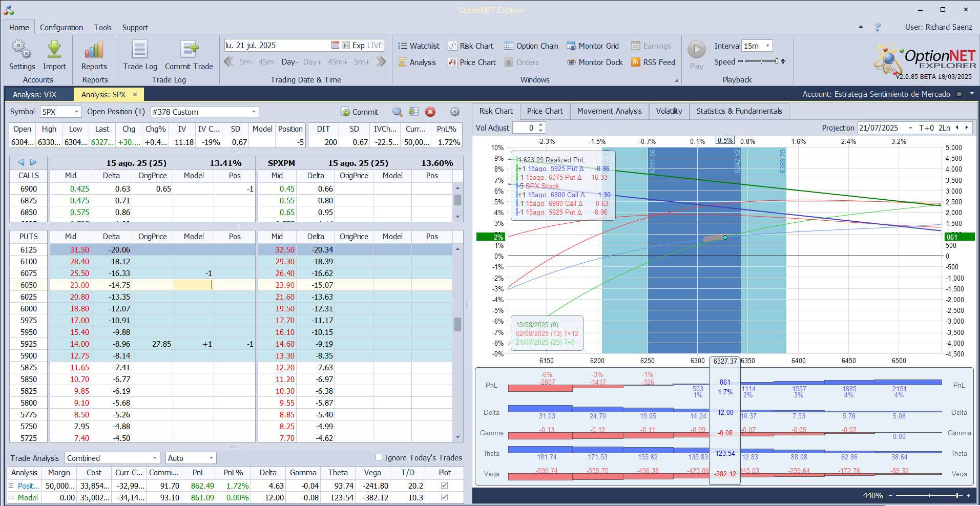This screenshot has width=980, height=506.
Task: Open the analysis settings gear icon
Action: (454, 112)
